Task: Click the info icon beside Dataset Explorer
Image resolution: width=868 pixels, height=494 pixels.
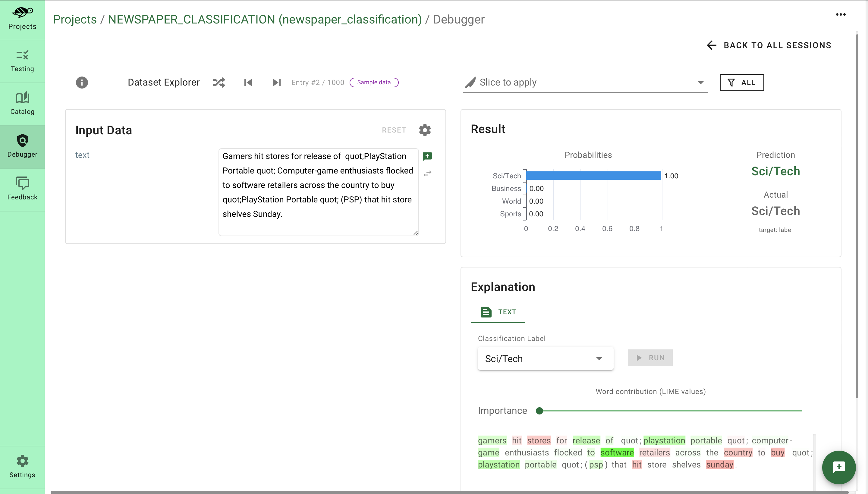Action: 82,83
